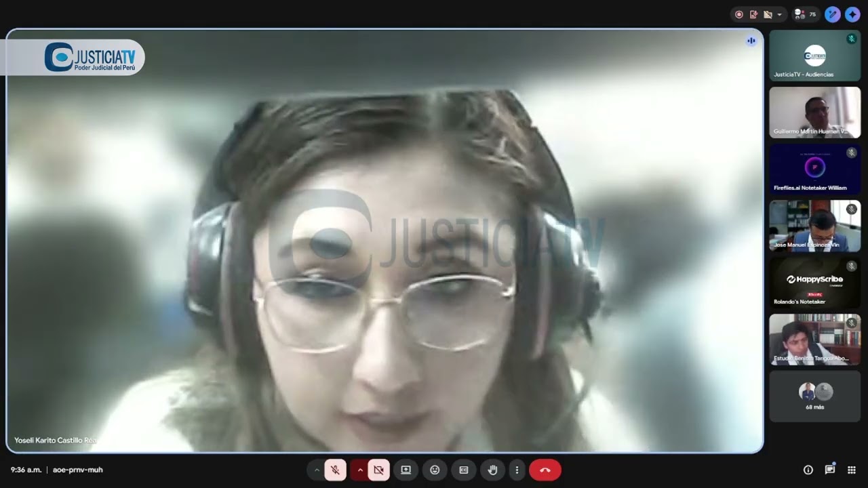Open the emoji reactions button
The width and height of the screenshot is (868, 488).
tap(435, 470)
